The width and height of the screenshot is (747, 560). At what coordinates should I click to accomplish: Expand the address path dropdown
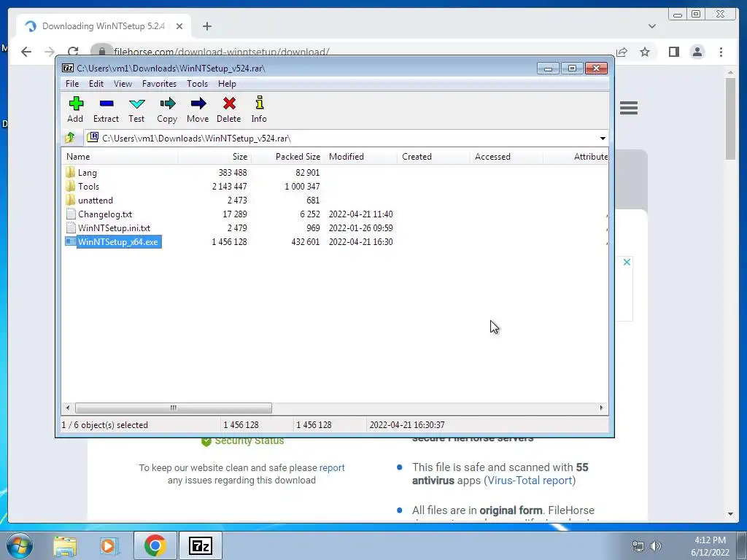603,139
